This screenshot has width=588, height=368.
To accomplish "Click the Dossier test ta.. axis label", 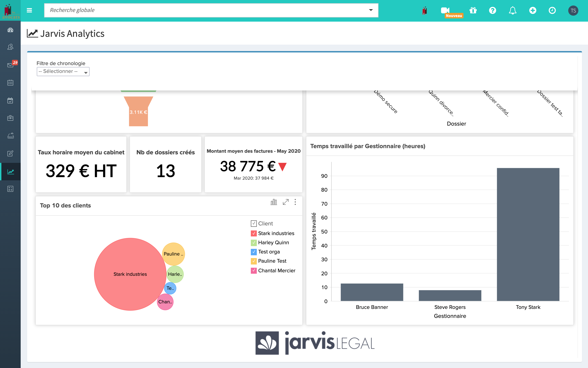I will click(x=550, y=103).
